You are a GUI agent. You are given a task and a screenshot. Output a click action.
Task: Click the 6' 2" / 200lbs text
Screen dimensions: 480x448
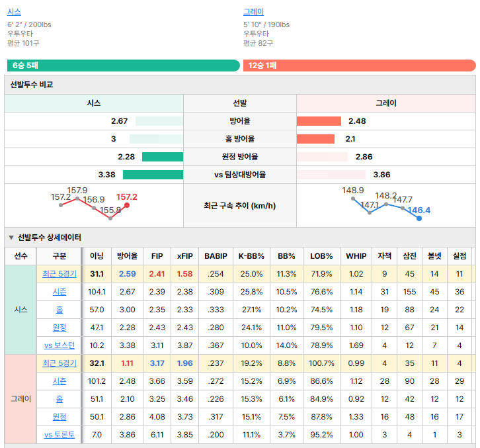coord(29,25)
